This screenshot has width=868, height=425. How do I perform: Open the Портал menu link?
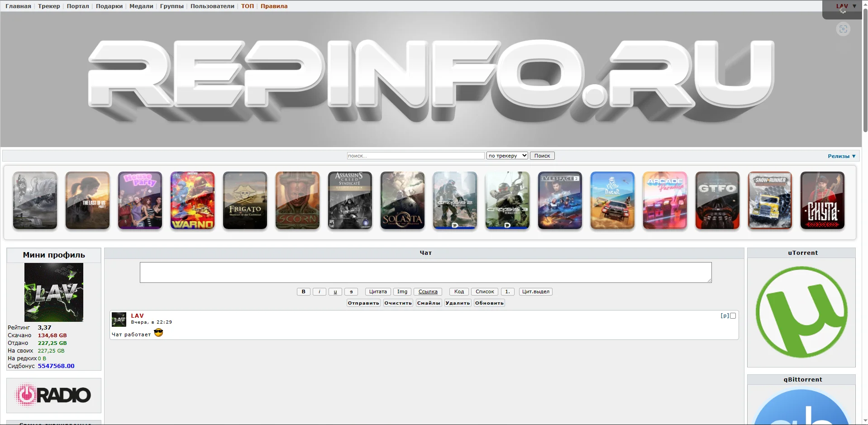(78, 6)
